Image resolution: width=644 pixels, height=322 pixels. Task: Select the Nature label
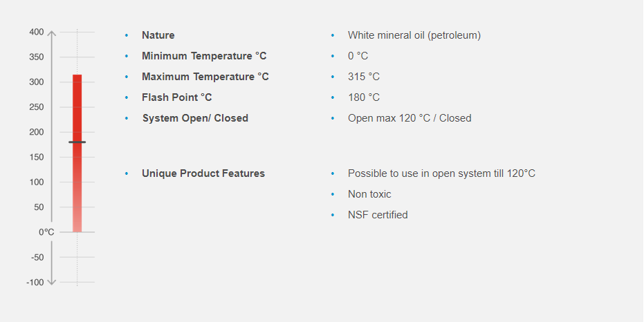click(x=158, y=35)
